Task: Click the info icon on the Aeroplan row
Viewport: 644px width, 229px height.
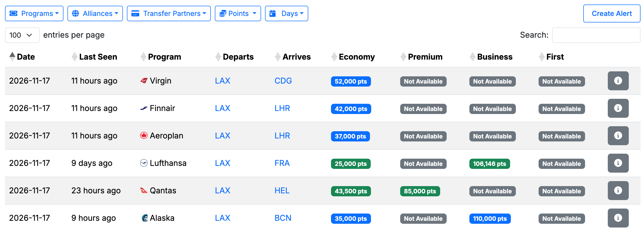Action: coord(618,136)
